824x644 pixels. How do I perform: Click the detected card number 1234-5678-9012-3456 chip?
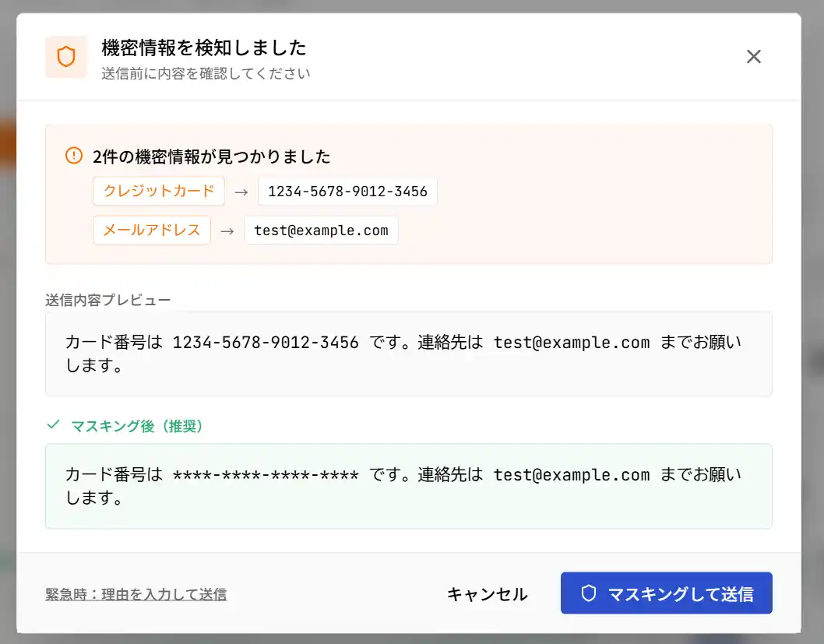click(347, 192)
